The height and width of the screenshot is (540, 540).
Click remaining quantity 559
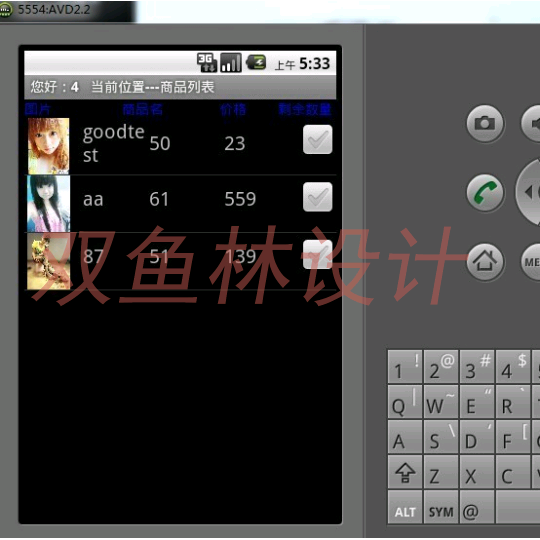tap(240, 199)
